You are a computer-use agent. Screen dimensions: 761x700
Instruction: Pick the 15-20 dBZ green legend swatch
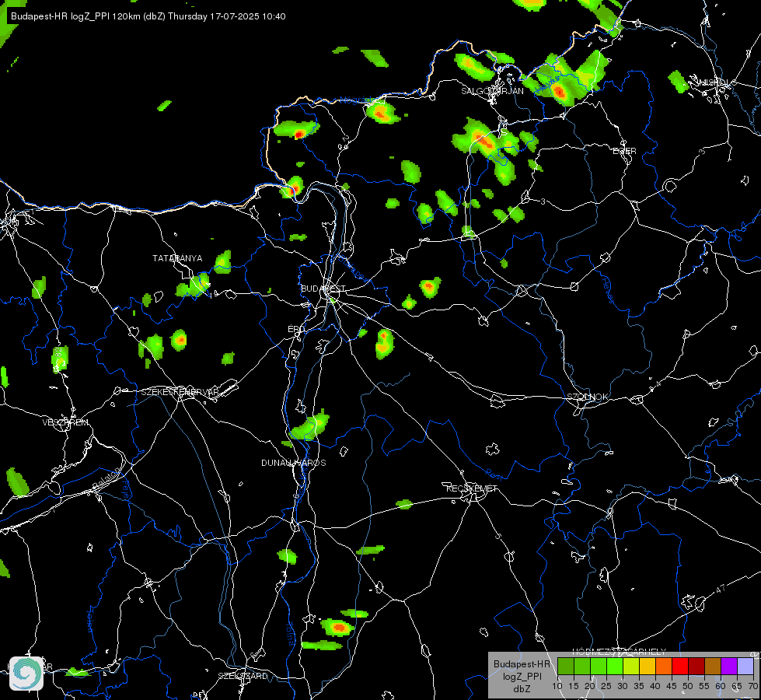click(582, 666)
